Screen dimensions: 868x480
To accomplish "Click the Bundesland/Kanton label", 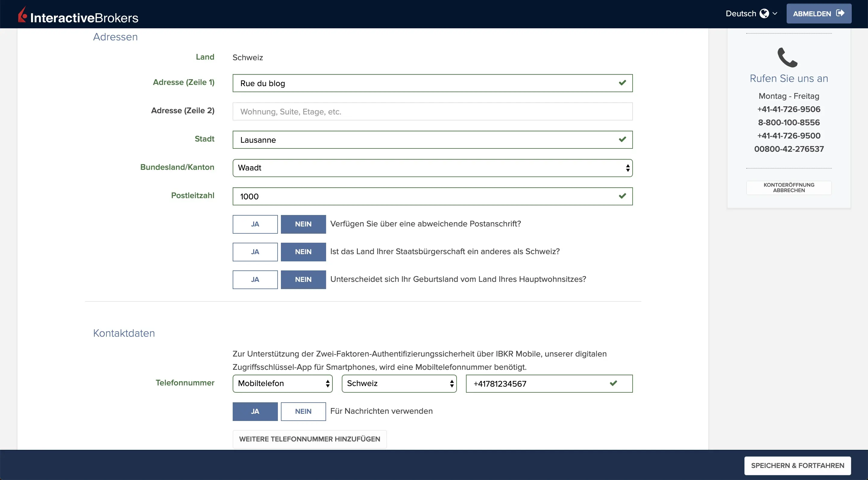I will 177,167.
